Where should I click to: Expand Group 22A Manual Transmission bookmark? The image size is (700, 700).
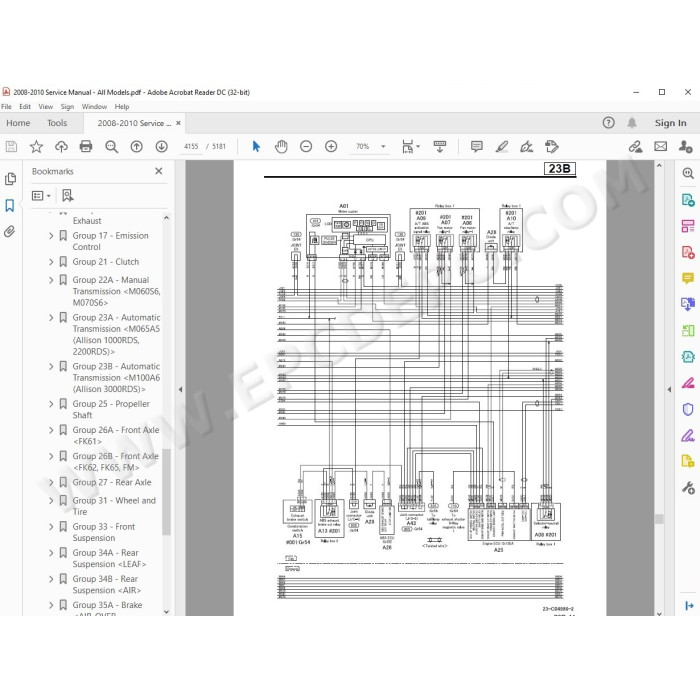(51, 280)
